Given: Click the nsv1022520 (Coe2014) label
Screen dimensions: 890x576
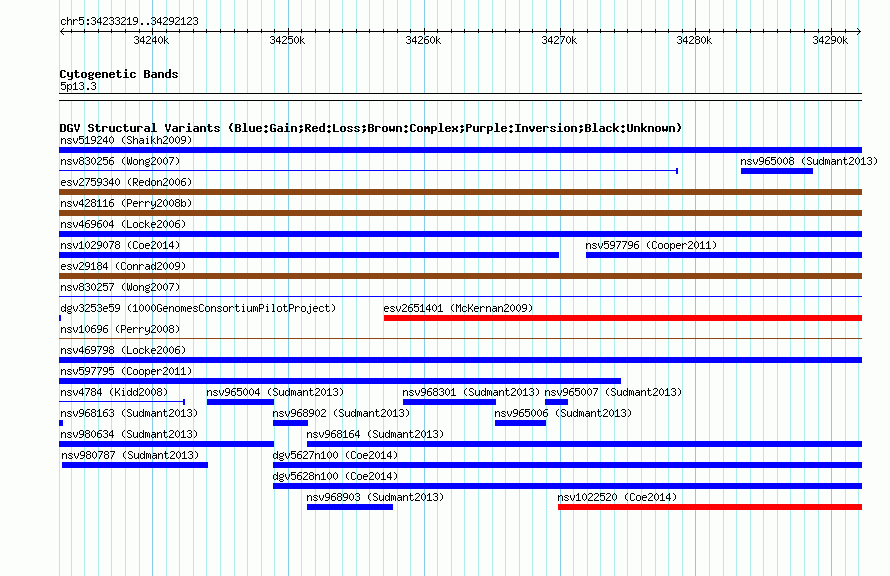Looking at the screenshot, I should [x=617, y=497].
